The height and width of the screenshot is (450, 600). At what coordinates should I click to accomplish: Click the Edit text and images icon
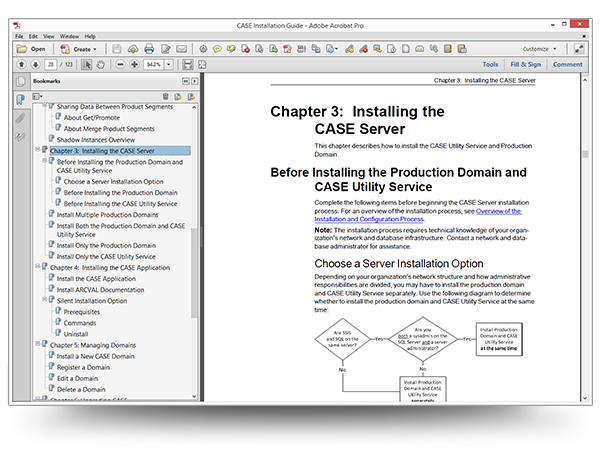click(165, 49)
